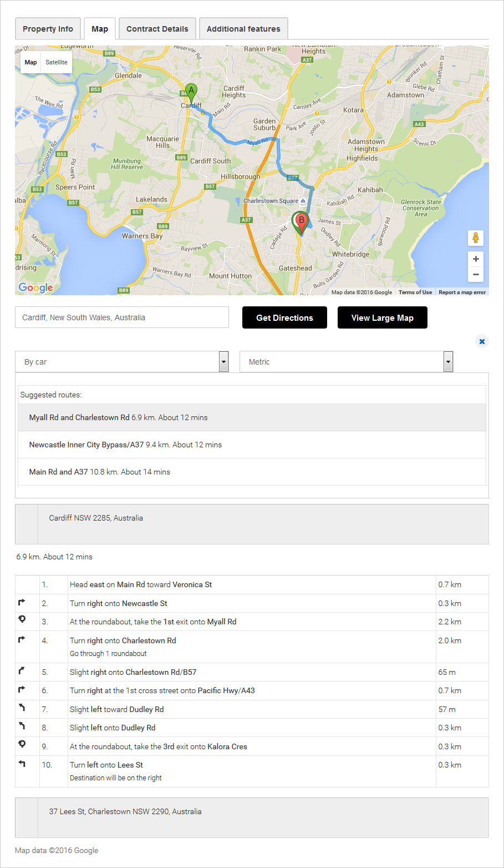Viewport: 504px width, 868px height.
Task: Click the Get Directions button
Action: tap(284, 317)
